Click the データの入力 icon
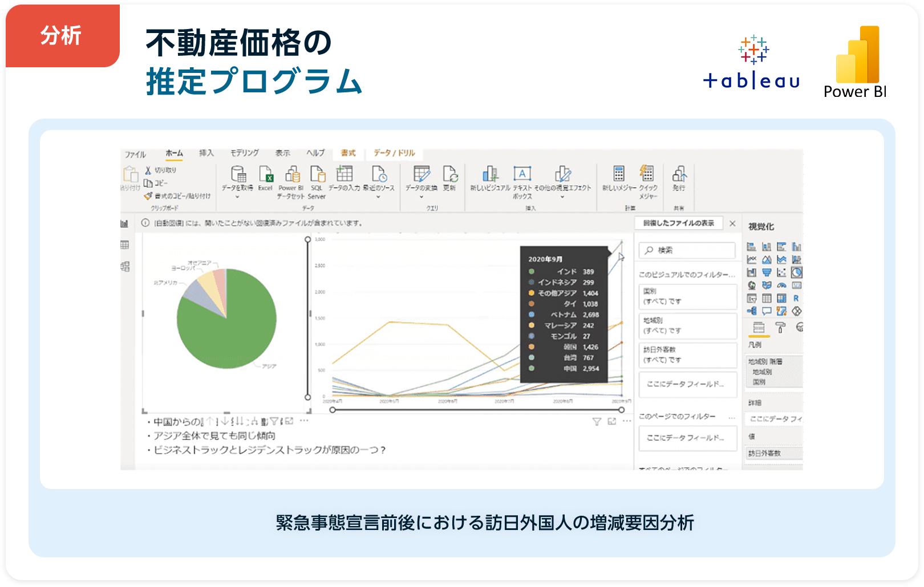Screen dimensions: 924x587 pyautogui.click(x=345, y=173)
